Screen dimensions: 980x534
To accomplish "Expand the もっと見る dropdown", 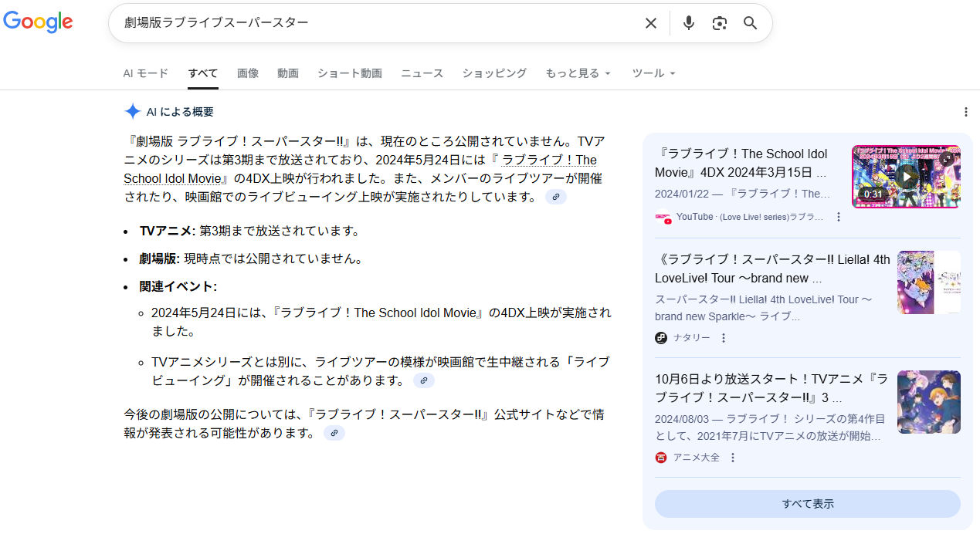I will click(578, 73).
